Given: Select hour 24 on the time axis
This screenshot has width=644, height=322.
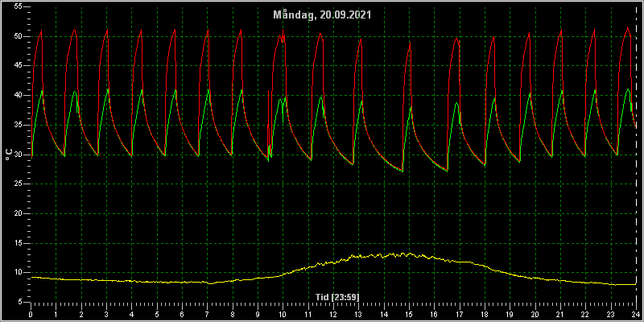Looking at the screenshot, I should pos(636,315).
